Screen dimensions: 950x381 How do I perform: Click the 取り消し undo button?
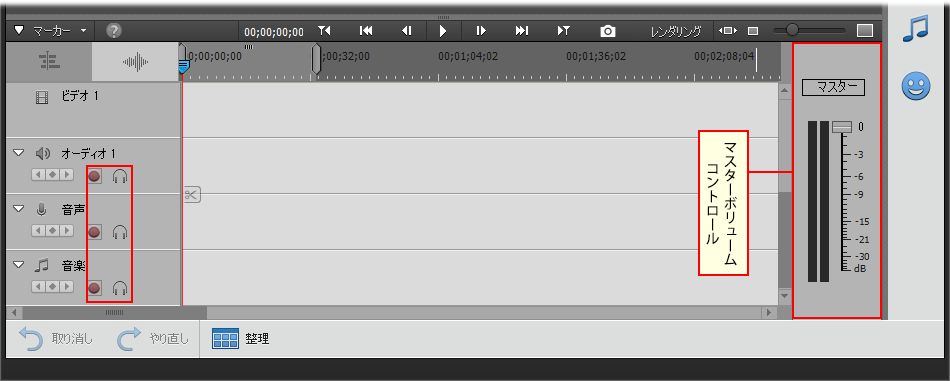click(x=55, y=339)
